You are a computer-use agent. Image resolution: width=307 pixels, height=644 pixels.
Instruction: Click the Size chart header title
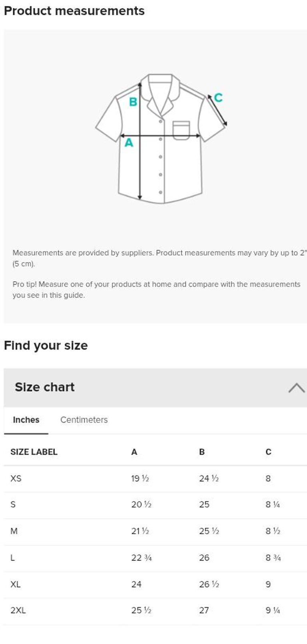pyautogui.click(x=45, y=387)
